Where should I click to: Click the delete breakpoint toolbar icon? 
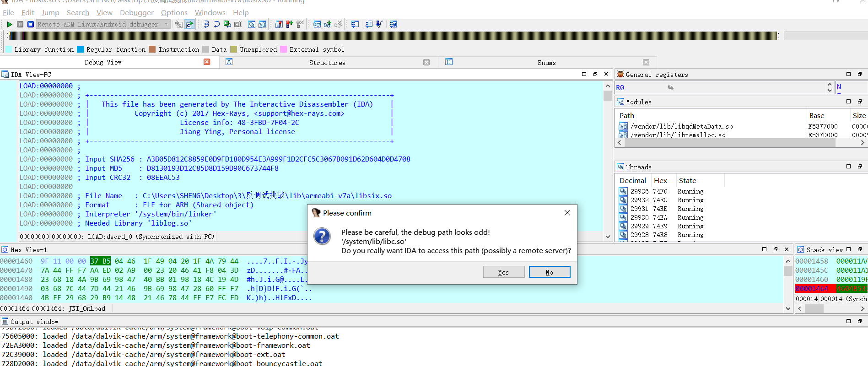[300, 24]
